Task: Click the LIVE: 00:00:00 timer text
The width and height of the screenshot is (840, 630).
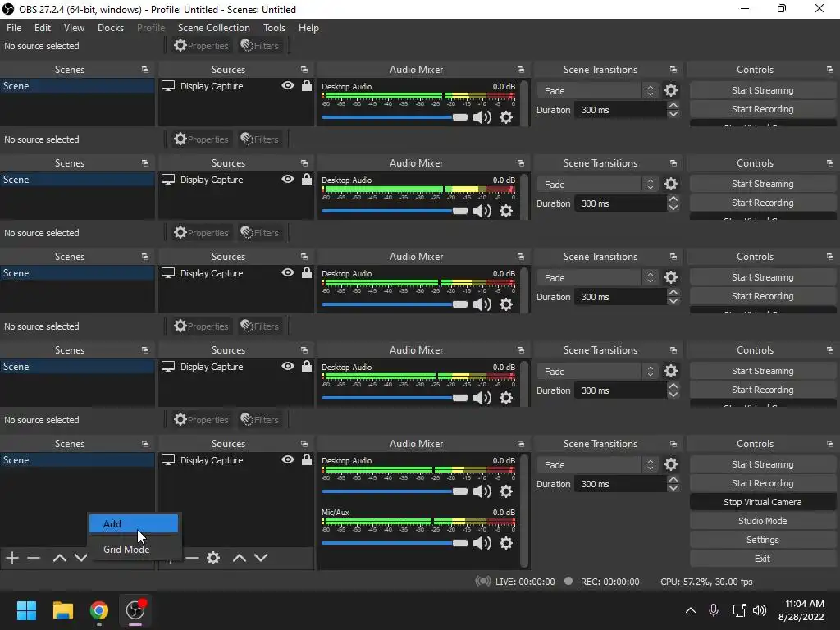Action: tap(525, 582)
